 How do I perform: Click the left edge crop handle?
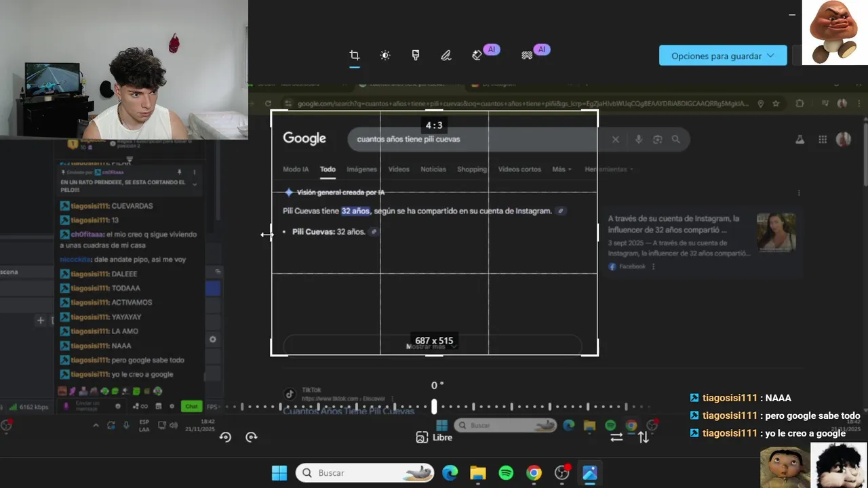(x=271, y=232)
